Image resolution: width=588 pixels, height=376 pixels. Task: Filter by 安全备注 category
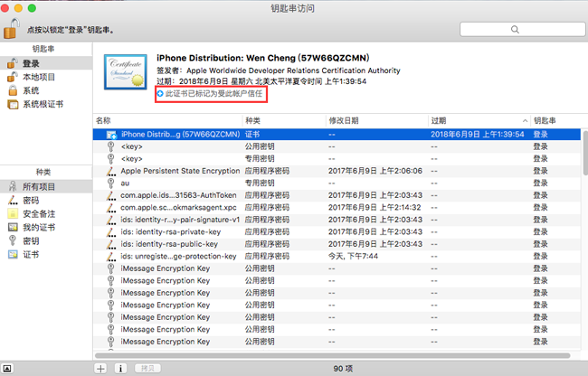pyautogui.click(x=40, y=213)
